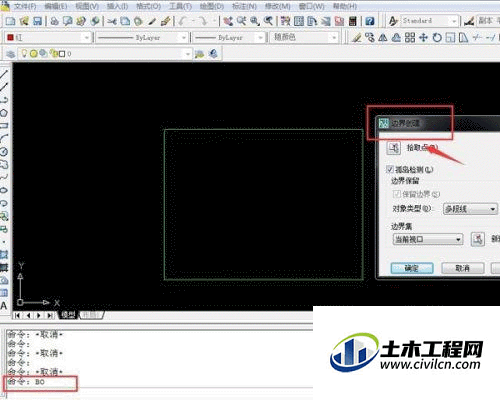Toggle the layer freeze sun icon

pos(34,53)
